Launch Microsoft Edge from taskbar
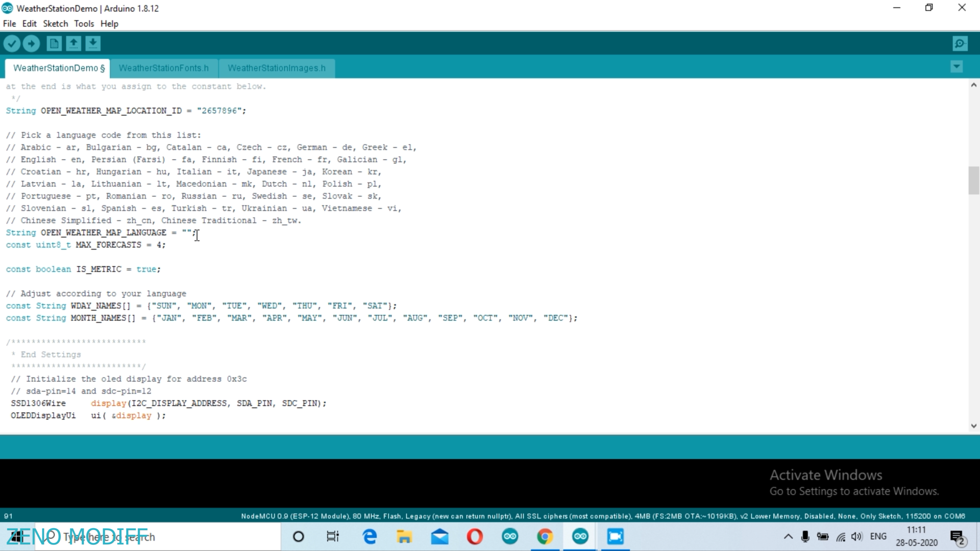 tap(370, 537)
